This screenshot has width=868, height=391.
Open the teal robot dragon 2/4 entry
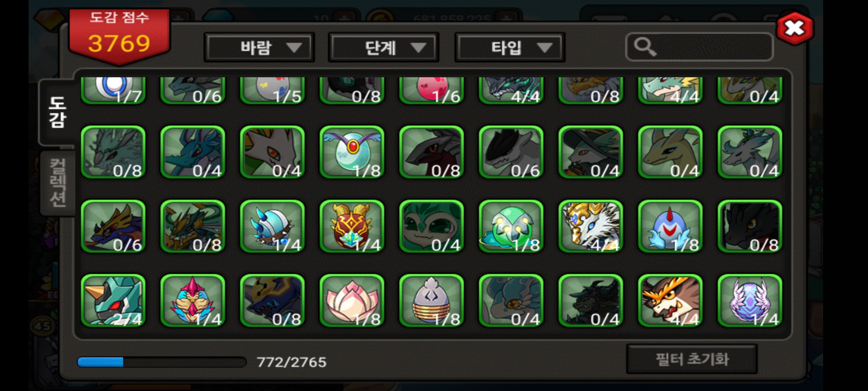point(113,300)
